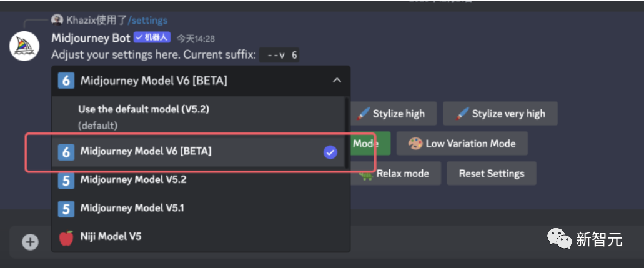Click the Midjourney Model V6 [BETA] dropdown header
This screenshot has width=644, height=268.
click(187, 81)
